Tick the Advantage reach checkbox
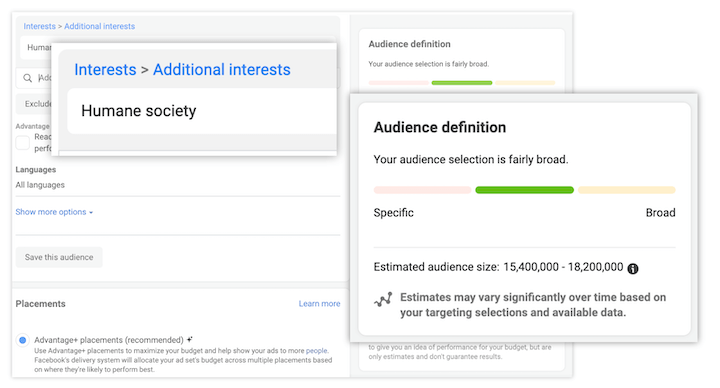The width and height of the screenshot is (720, 388). point(22,143)
